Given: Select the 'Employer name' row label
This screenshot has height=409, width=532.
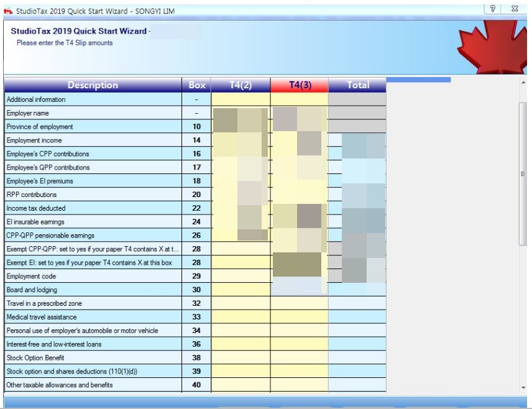Looking at the screenshot, I should pyautogui.click(x=28, y=113).
